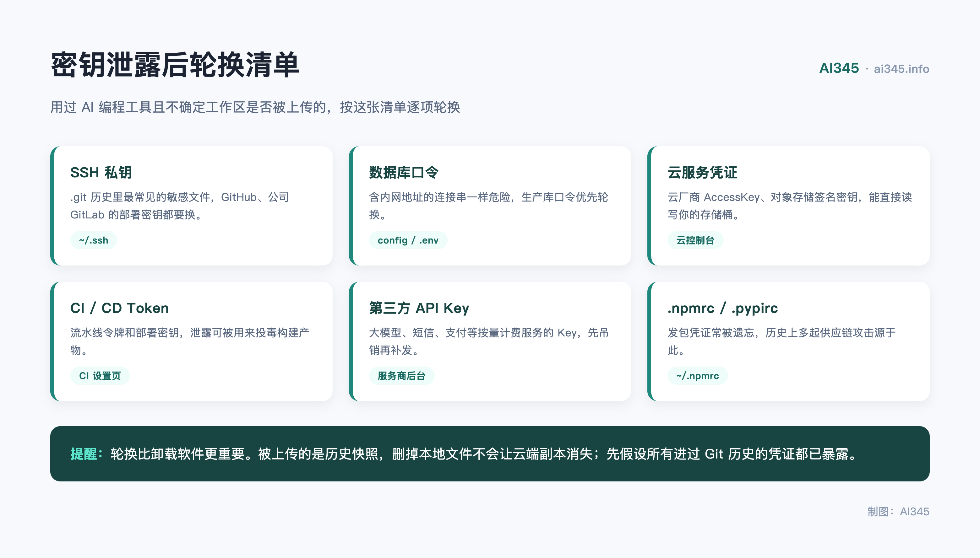Select the 云服务凭证 card heading
This screenshot has height=558, width=980.
point(702,173)
